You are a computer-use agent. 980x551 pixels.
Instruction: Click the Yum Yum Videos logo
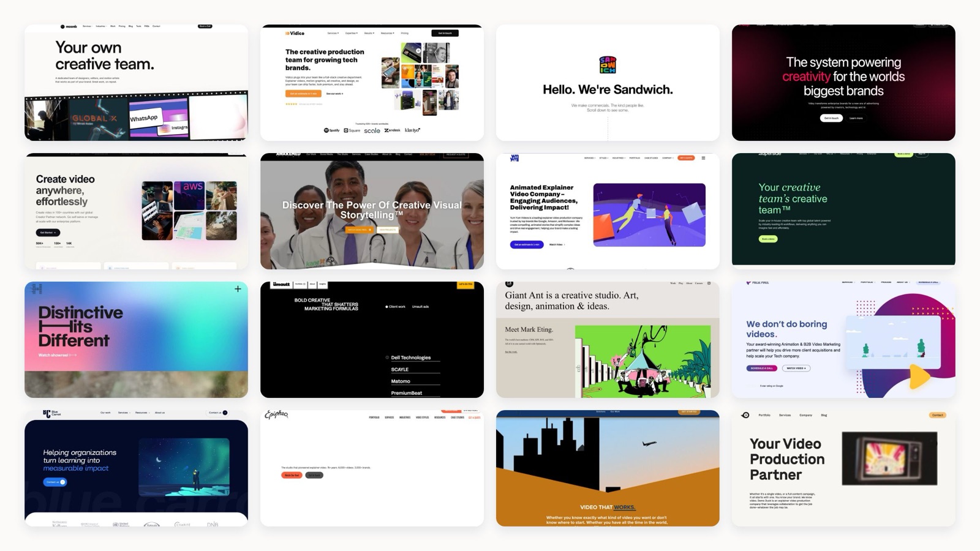tap(514, 158)
